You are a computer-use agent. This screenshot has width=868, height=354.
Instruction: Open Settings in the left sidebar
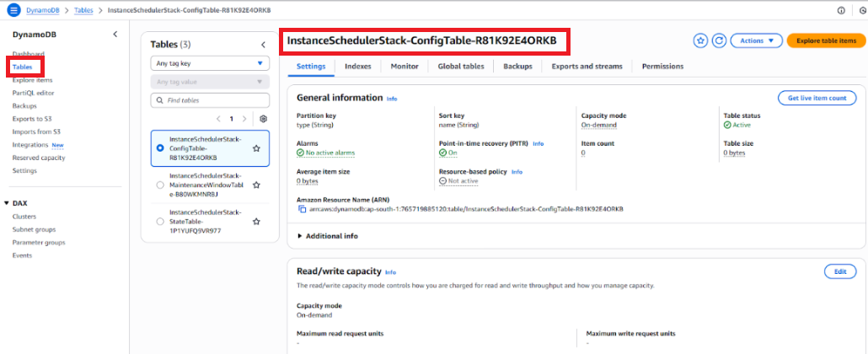[x=24, y=170]
